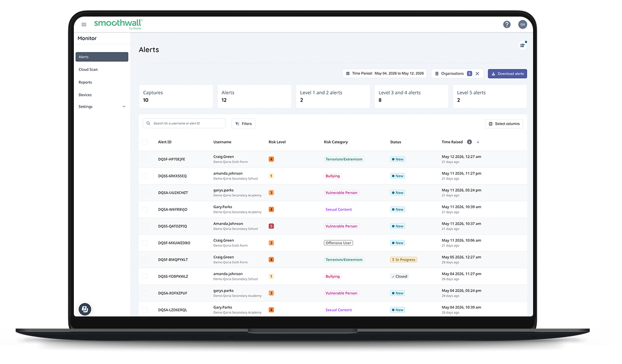
Task: Select all alerts header checkbox
Action: tap(144, 142)
